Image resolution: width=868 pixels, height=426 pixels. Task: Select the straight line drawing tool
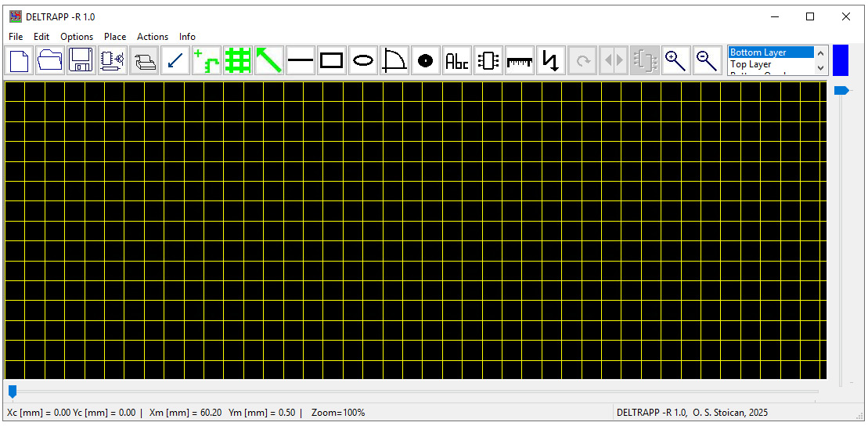301,60
